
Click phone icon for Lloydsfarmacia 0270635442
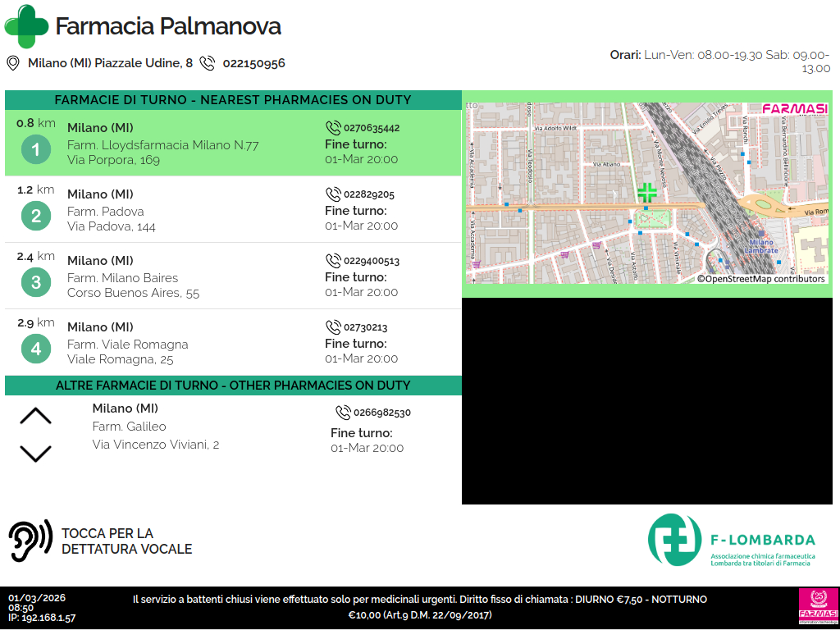pyautogui.click(x=333, y=128)
